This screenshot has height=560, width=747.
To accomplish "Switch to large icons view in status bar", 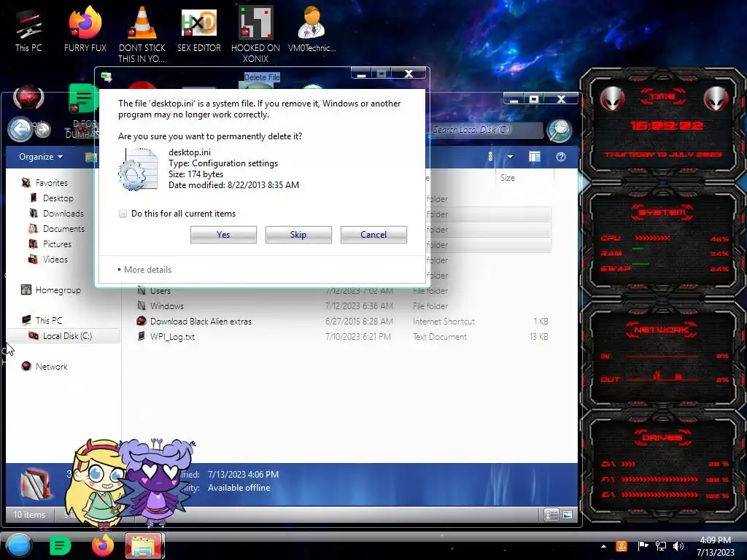I will coord(568,515).
